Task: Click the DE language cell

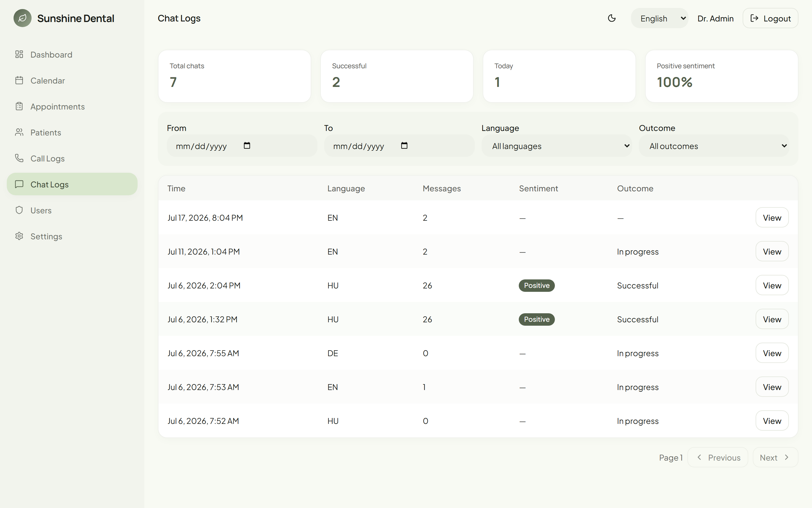Action: pos(332,353)
